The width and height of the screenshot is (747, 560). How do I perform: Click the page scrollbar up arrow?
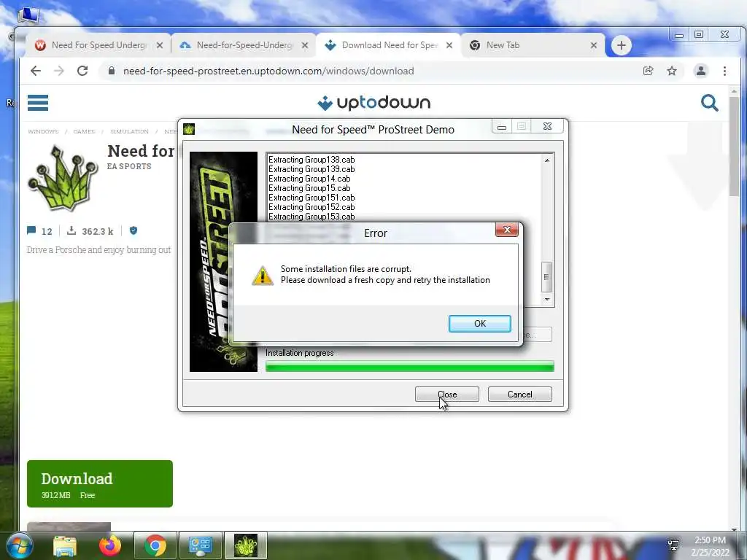click(734, 91)
